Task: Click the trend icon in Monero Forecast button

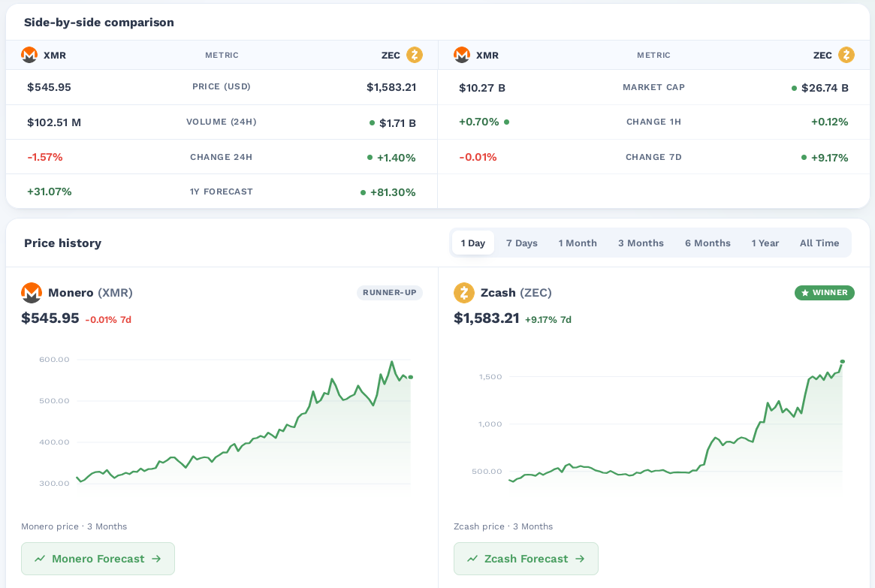Action: 40,559
